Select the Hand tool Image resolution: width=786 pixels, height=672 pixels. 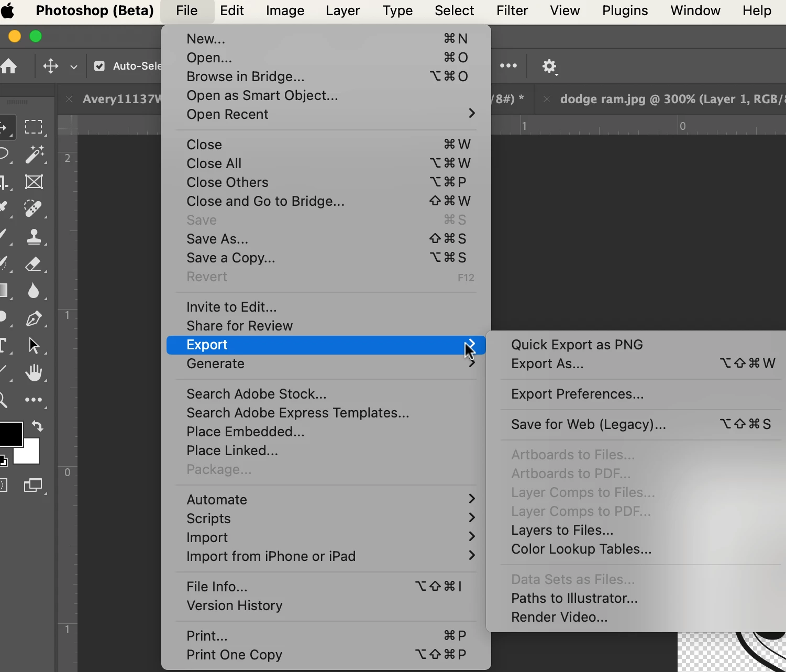click(34, 372)
